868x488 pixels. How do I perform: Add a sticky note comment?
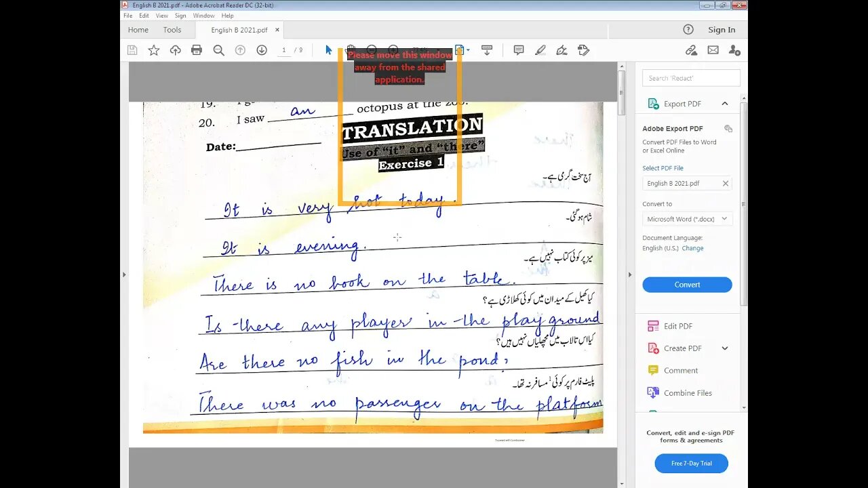519,50
